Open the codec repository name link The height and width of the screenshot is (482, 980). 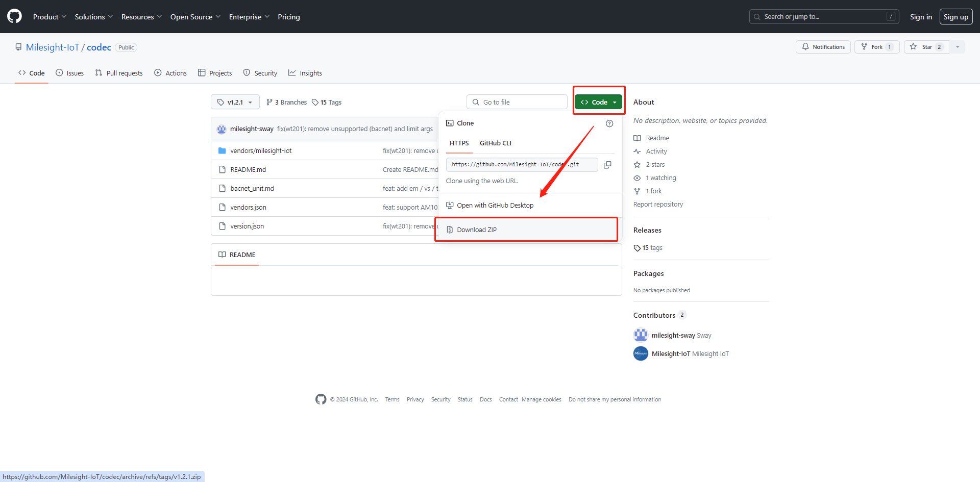click(x=99, y=47)
